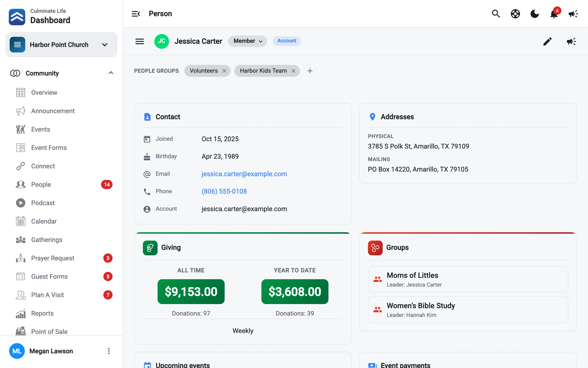Open hamburger menu next to Jessica Carter
588x368 pixels.
point(139,41)
